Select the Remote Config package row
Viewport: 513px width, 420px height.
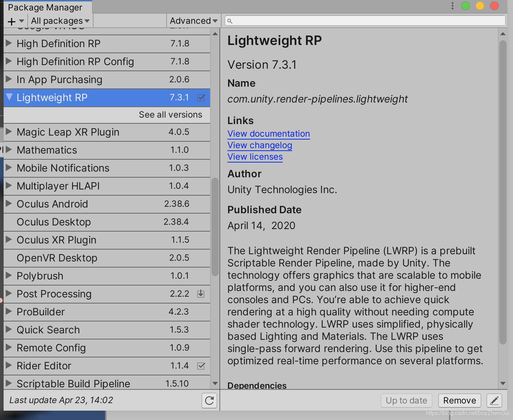tap(107, 348)
